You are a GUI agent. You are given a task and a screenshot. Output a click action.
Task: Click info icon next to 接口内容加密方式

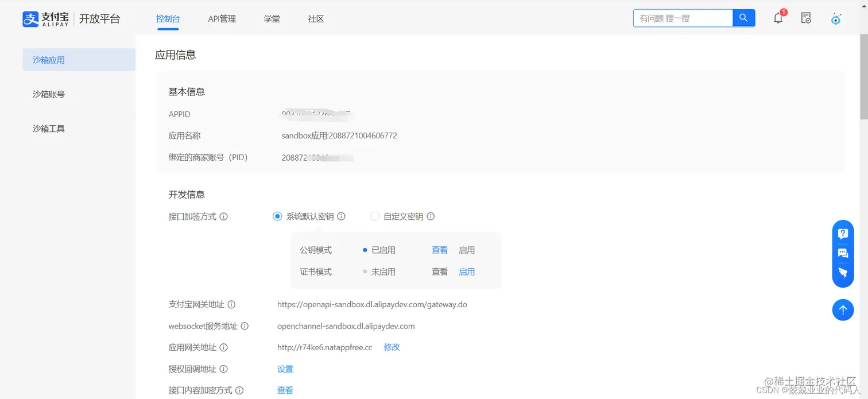pos(239,390)
